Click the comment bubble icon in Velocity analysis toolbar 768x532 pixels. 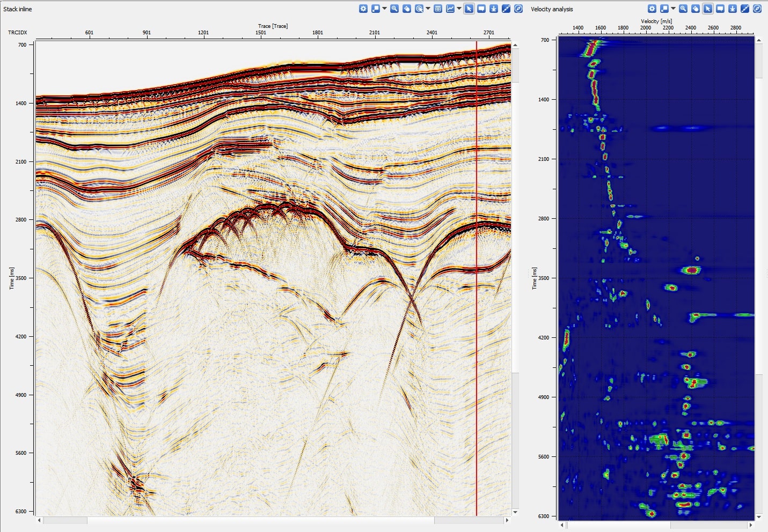(x=720, y=9)
